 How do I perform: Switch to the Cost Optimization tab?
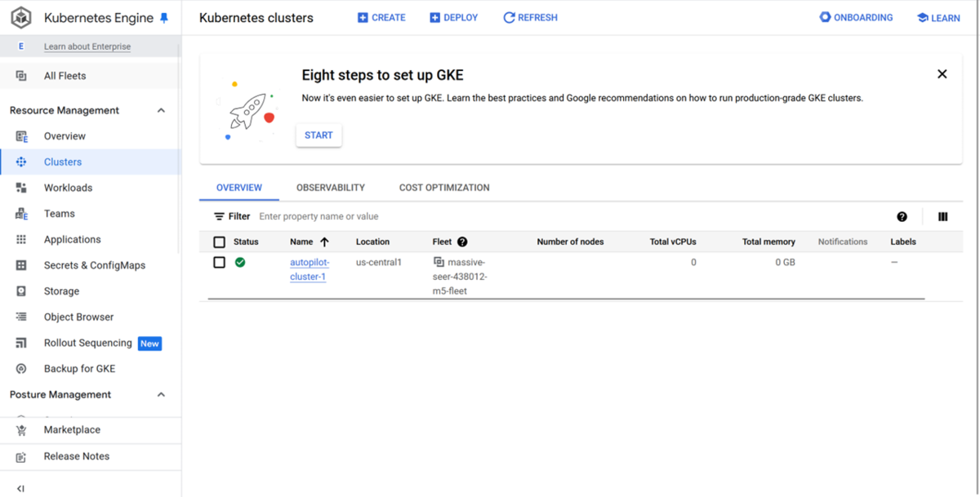(x=444, y=188)
